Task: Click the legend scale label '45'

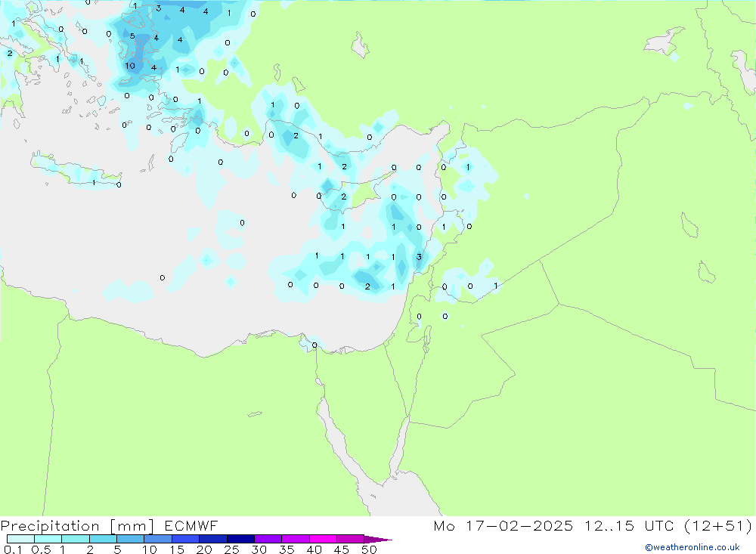Action: click(342, 549)
